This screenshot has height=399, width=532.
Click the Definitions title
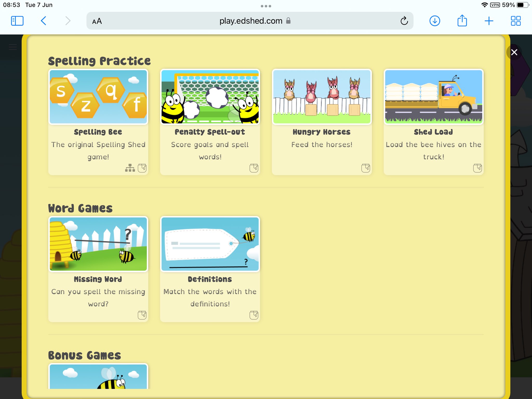pos(210,279)
